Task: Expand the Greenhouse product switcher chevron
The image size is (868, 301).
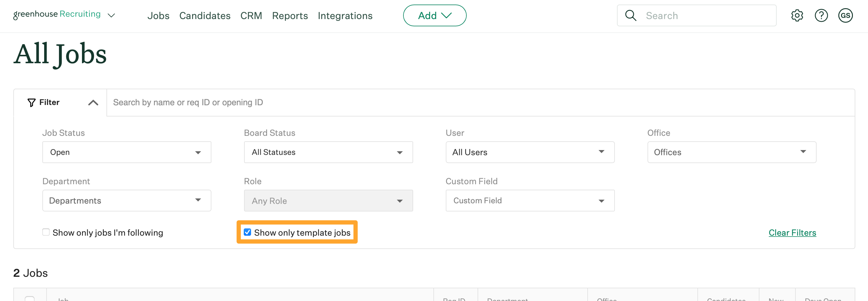Action: [x=111, y=15]
